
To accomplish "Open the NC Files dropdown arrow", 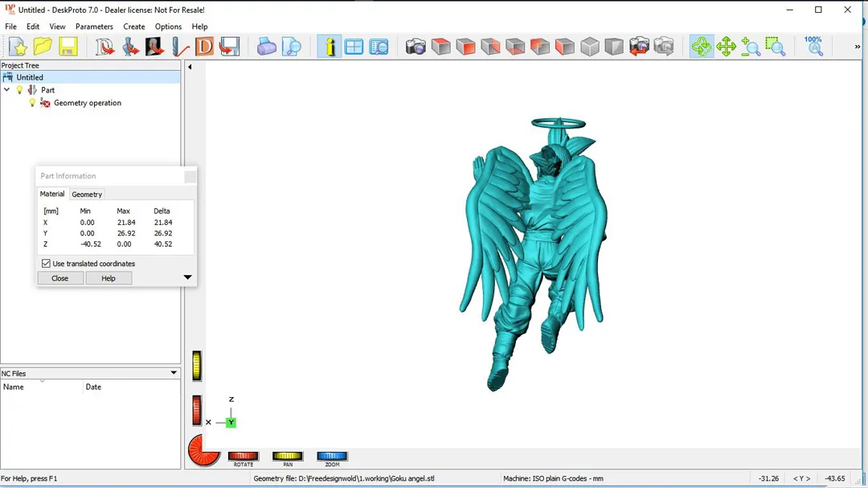I will click(174, 373).
